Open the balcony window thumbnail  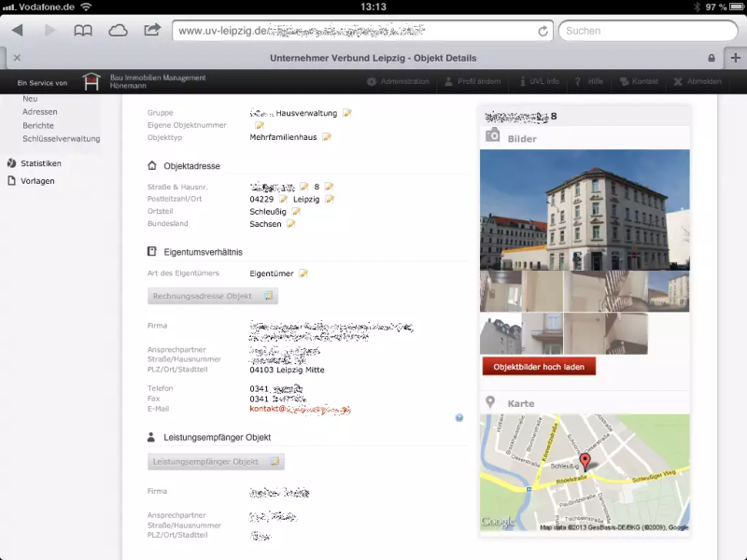pos(543,333)
